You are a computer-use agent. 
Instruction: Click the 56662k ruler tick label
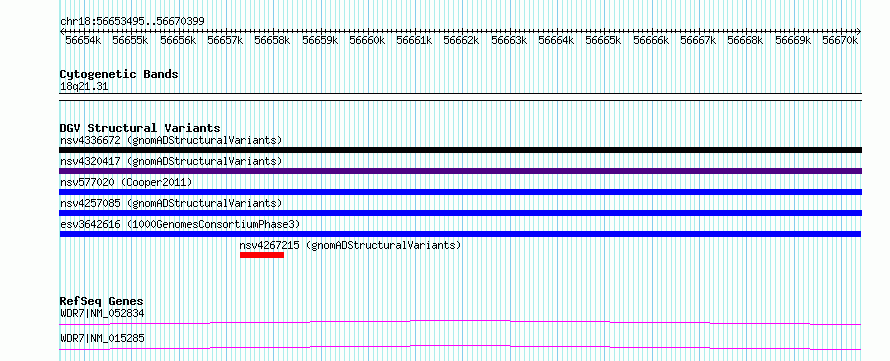pos(461,41)
